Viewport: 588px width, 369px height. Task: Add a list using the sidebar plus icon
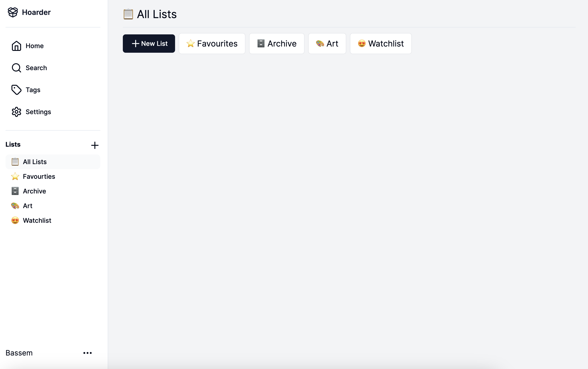tap(95, 145)
